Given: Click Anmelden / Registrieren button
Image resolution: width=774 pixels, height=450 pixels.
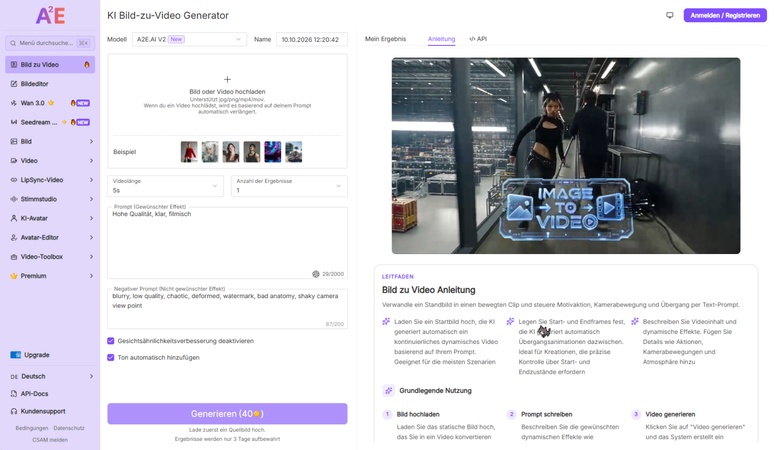Looking at the screenshot, I should [725, 15].
